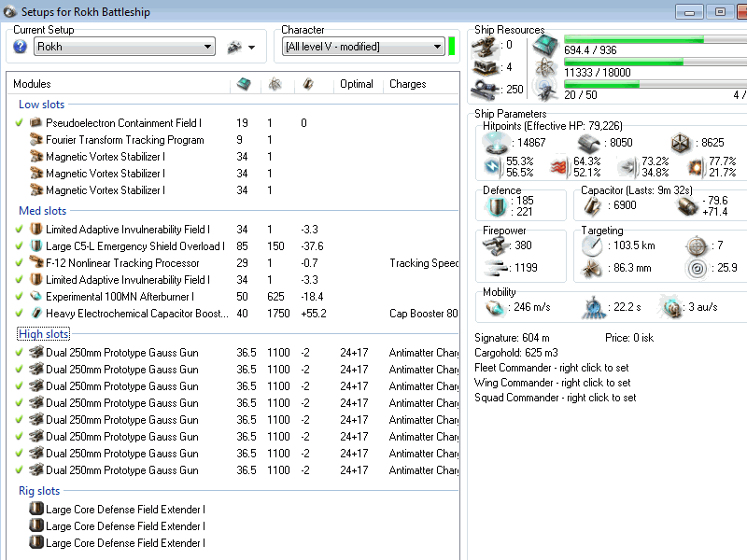
Task: Click the thermal resistance flame icon
Action: pyautogui.click(x=558, y=167)
